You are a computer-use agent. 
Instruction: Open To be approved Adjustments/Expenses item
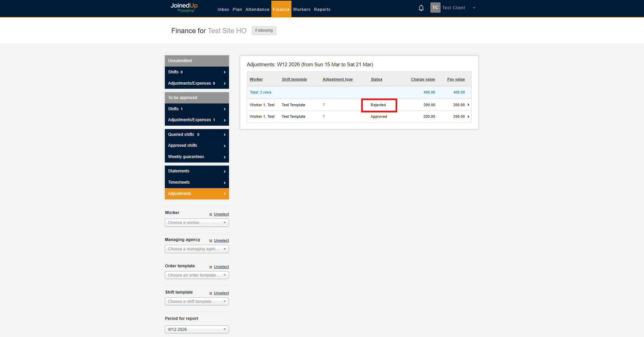197,120
